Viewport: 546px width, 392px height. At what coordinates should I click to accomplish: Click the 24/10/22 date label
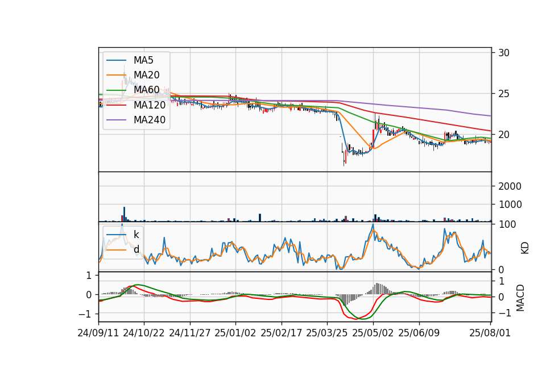[144, 333]
